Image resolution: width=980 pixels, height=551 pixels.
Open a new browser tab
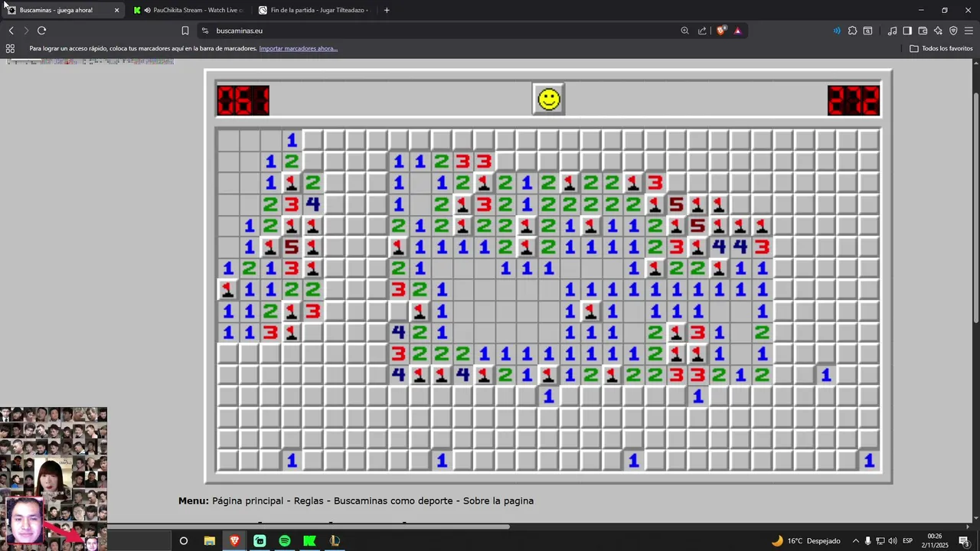click(x=387, y=10)
